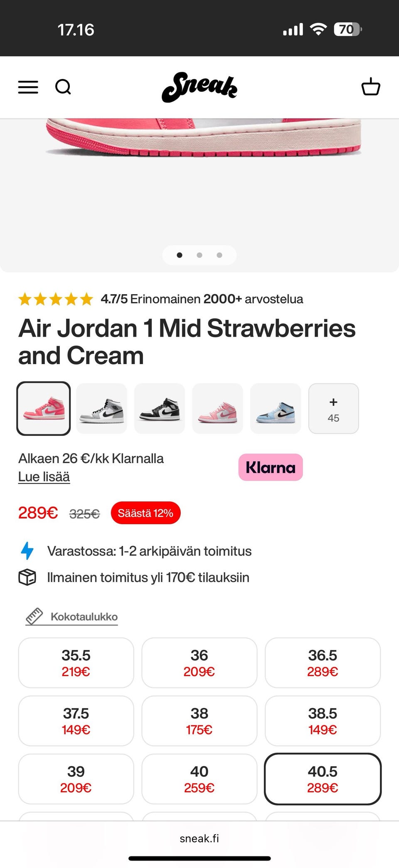The width and height of the screenshot is (399, 868).
Task: Pick size 40.5 option
Action: (x=323, y=779)
